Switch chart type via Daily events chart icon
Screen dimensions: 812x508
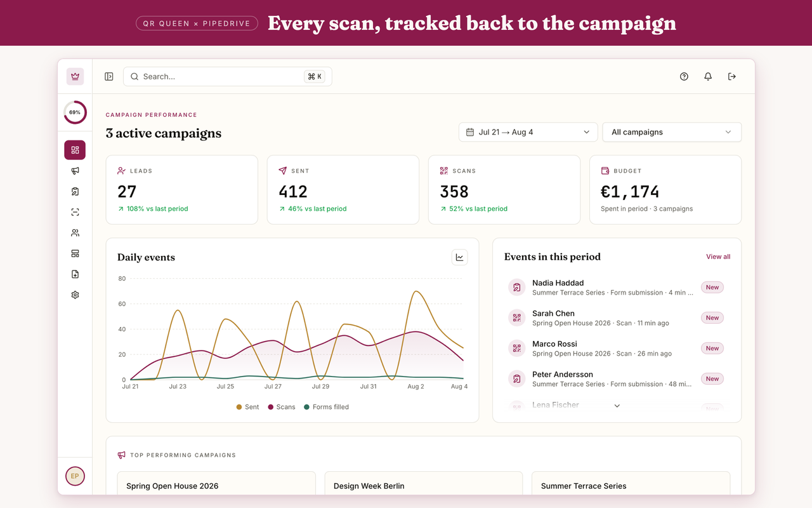pyautogui.click(x=460, y=257)
